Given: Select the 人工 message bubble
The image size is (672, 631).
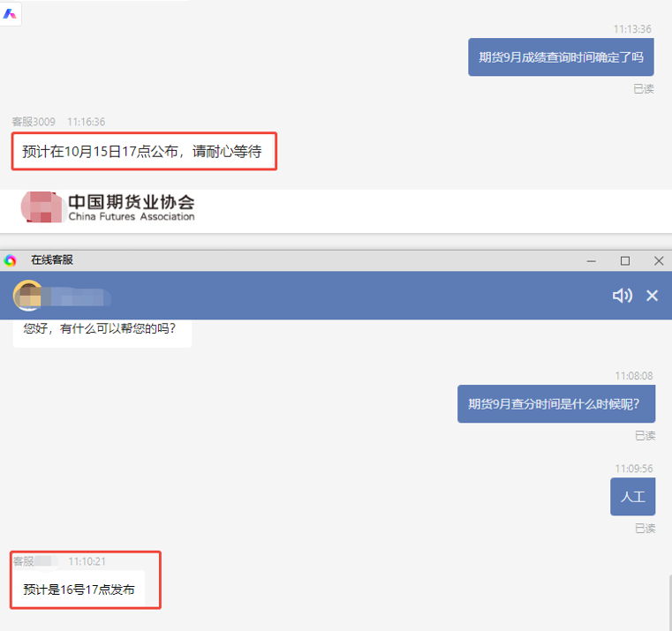Looking at the screenshot, I should (x=632, y=497).
